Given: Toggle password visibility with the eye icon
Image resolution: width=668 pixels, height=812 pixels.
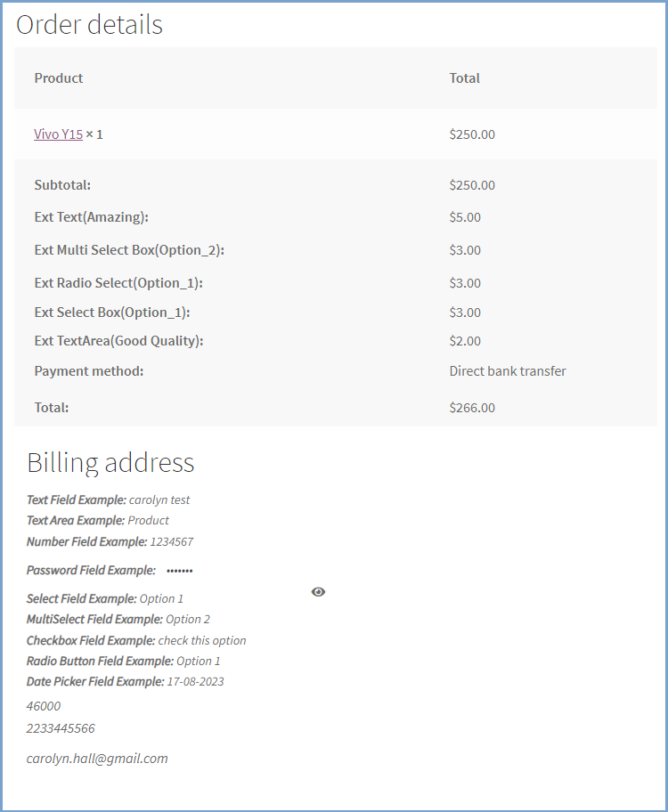Looking at the screenshot, I should (318, 591).
